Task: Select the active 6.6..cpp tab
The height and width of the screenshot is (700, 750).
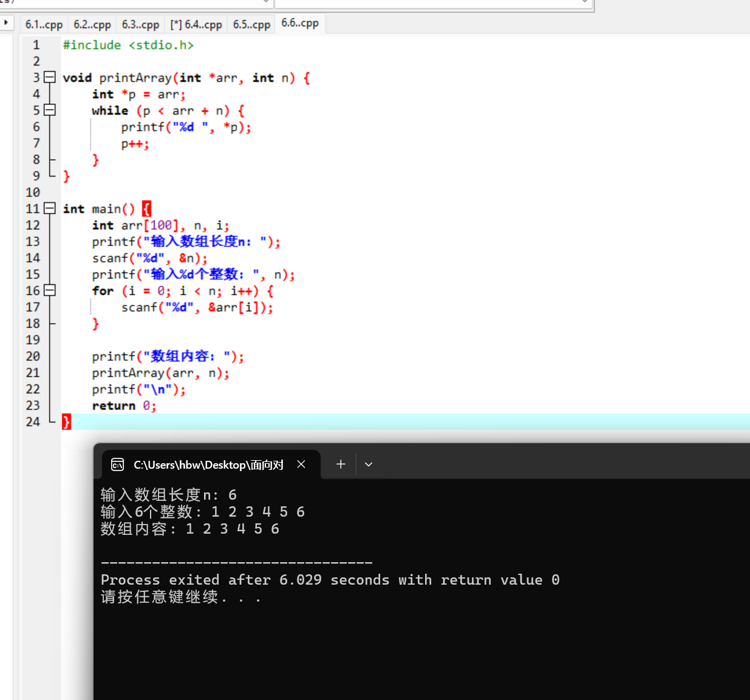Action: click(x=300, y=23)
